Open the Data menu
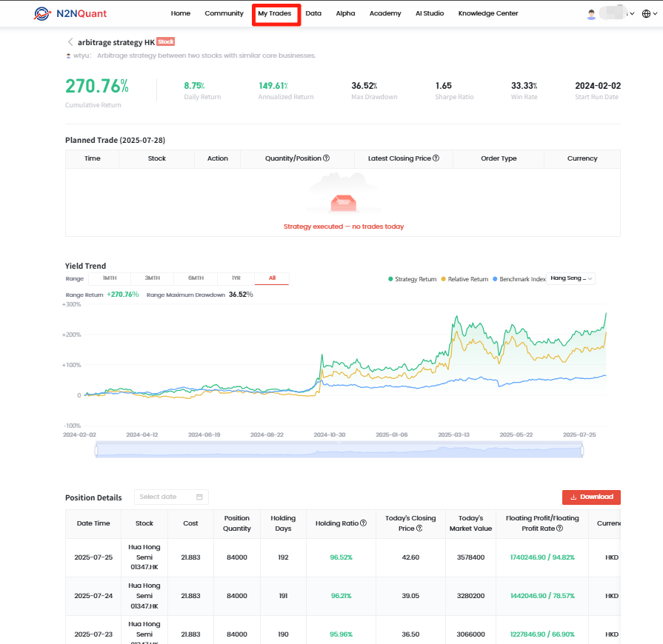Viewport: 663px width, 644px height. pos(313,13)
